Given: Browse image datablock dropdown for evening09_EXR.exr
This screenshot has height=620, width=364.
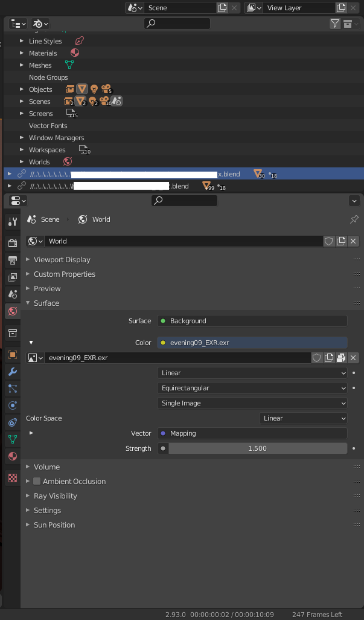Looking at the screenshot, I should [35, 358].
